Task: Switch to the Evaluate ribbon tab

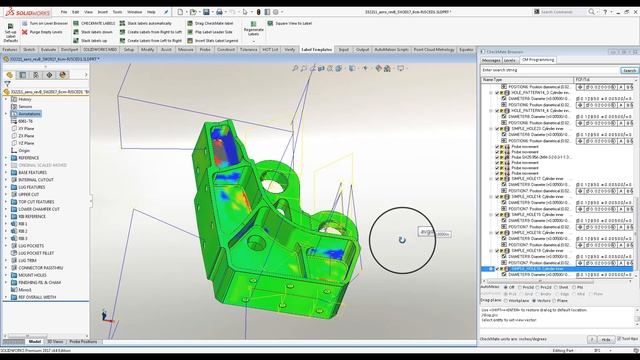Action: click(x=48, y=49)
